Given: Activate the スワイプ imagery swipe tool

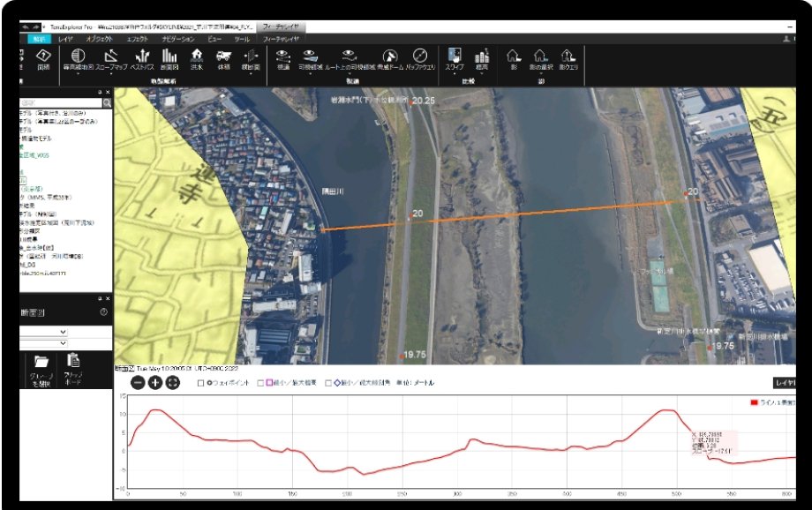Looking at the screenshot, I should (x=455, y=59).
